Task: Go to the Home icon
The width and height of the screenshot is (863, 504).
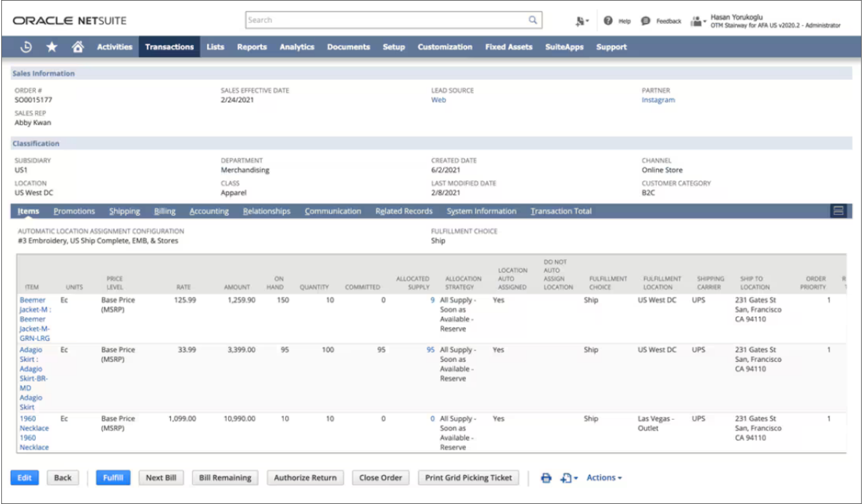Action: click(78, 47)
